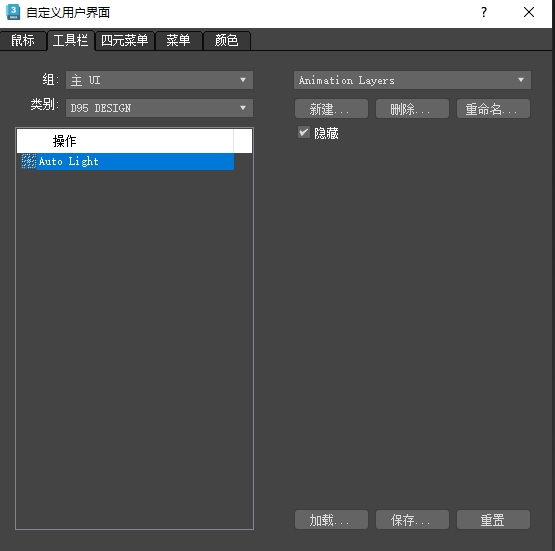Click the help question mark button

(x=484, y=12)
